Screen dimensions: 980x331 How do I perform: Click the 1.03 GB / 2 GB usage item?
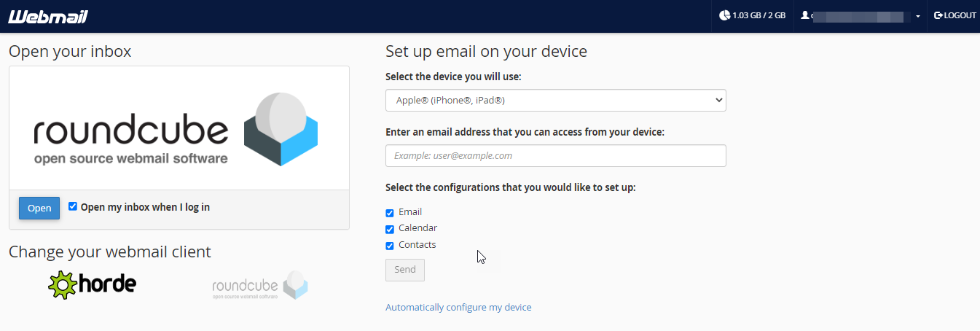pyautogui.click(x=752, y=15)
